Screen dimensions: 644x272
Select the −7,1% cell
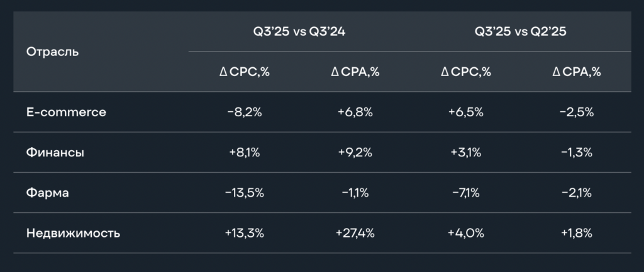(x=466, y=193)
